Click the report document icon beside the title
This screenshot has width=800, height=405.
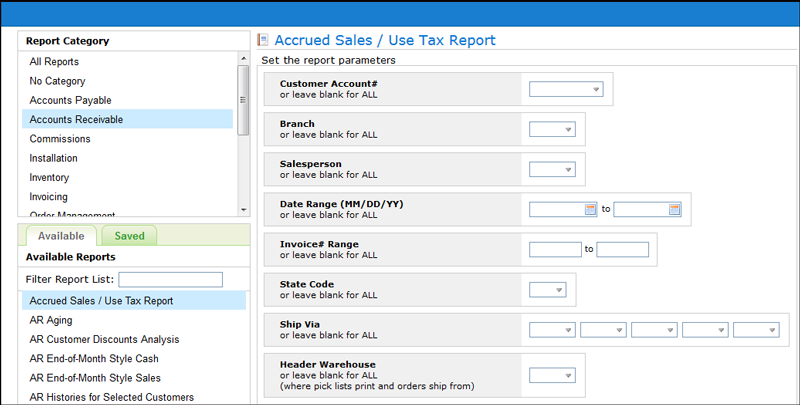point(263,41)
